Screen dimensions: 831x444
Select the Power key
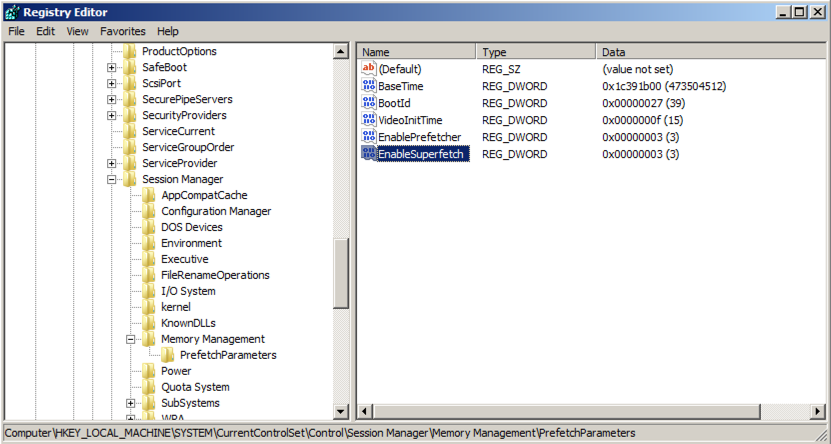pos(176,371)
